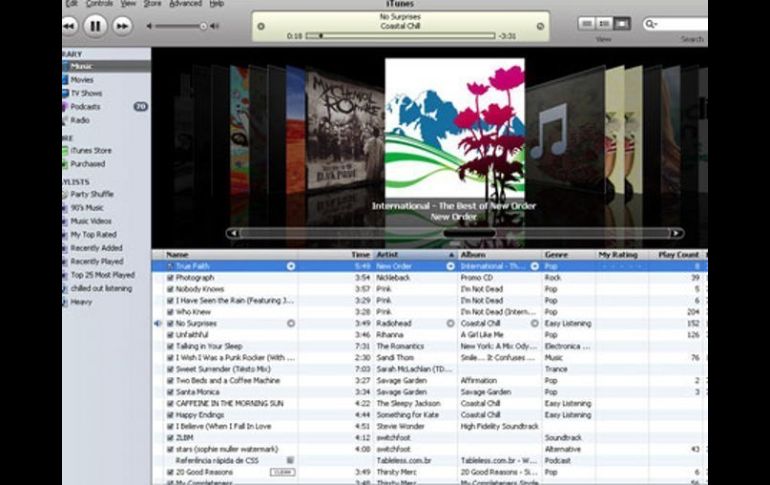This screenshot has width=770, height=485.
Task: Open the Controls menu
Action: pyautogui.click(x=99, y=4)
